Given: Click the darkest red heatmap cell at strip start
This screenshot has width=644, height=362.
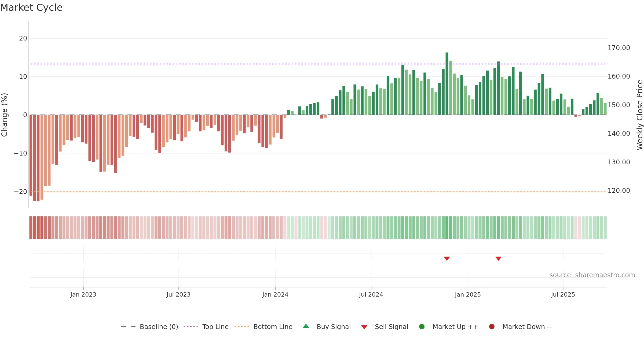Looking at the screenshot, I should point(38,227).
